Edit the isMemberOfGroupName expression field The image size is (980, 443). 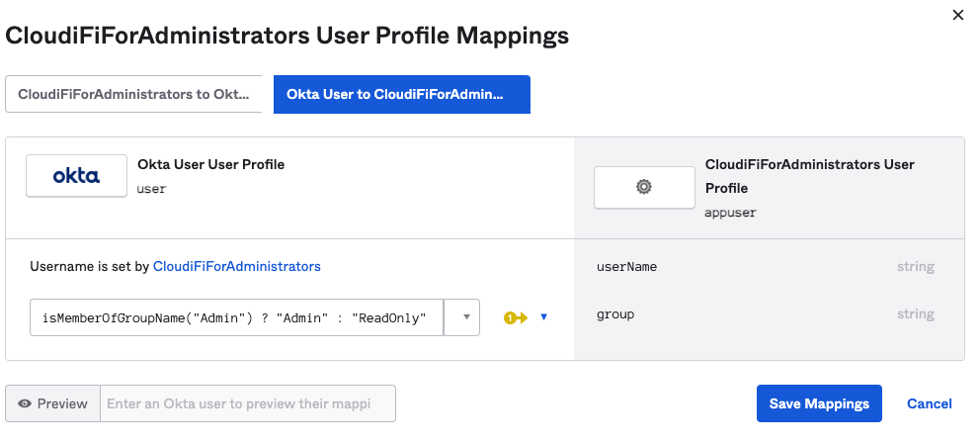[236, 317]
